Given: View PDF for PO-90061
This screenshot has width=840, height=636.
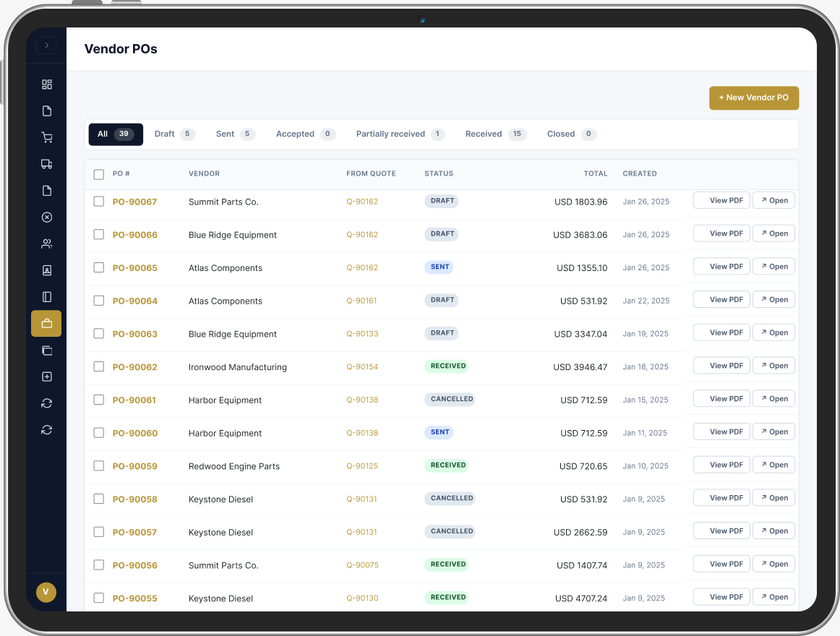Looking at the screenshot, I should point(721,399).
